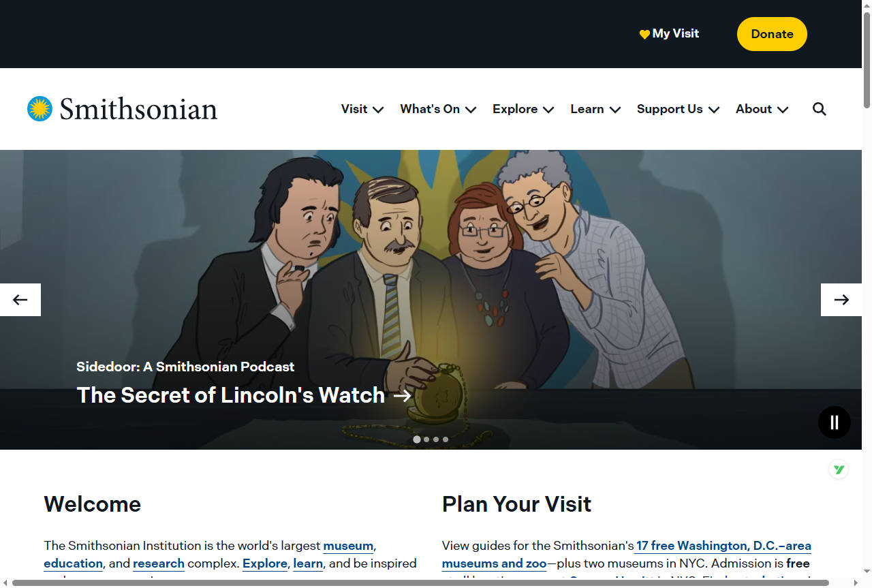This screenshot has height=588, width=872.
Task: Click the Smithsonian sunburst logo
Action: (x=40, y=109)
